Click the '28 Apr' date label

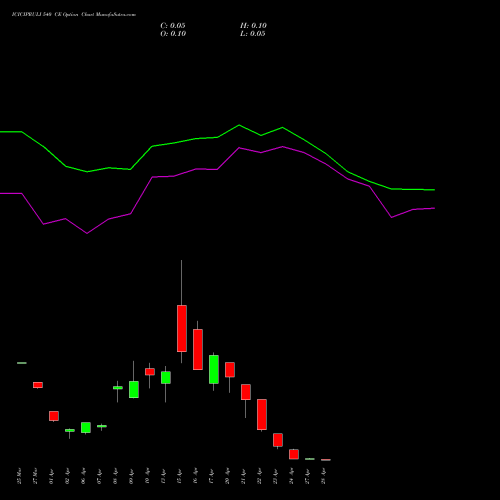click(323, 476)
